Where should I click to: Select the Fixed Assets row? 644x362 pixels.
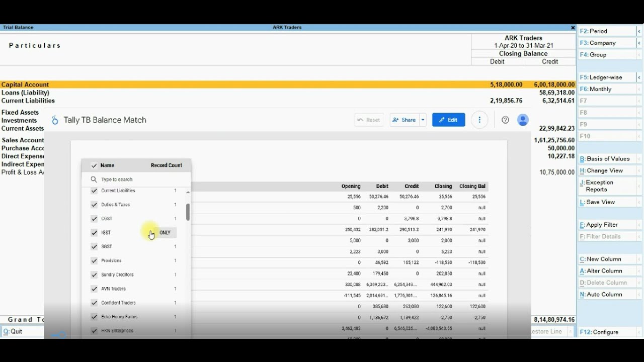click(x=20, y=113)
